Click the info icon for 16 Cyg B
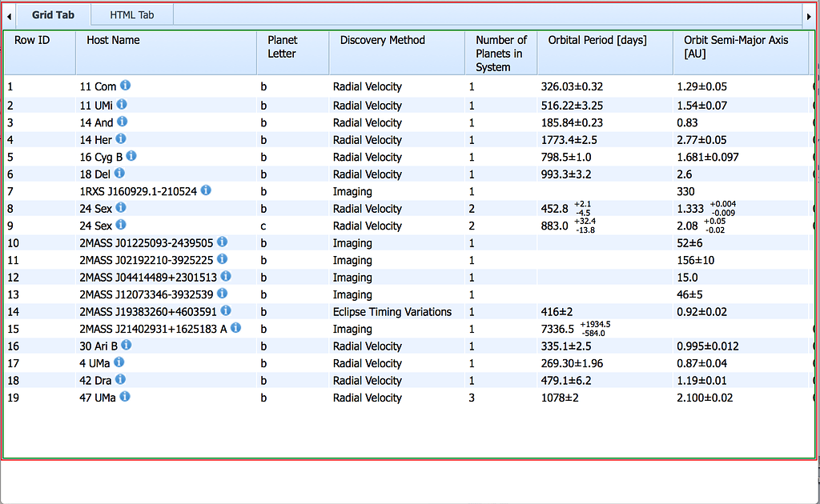The height and width of the screenshot is (504, 820). [x=131, y=157]
